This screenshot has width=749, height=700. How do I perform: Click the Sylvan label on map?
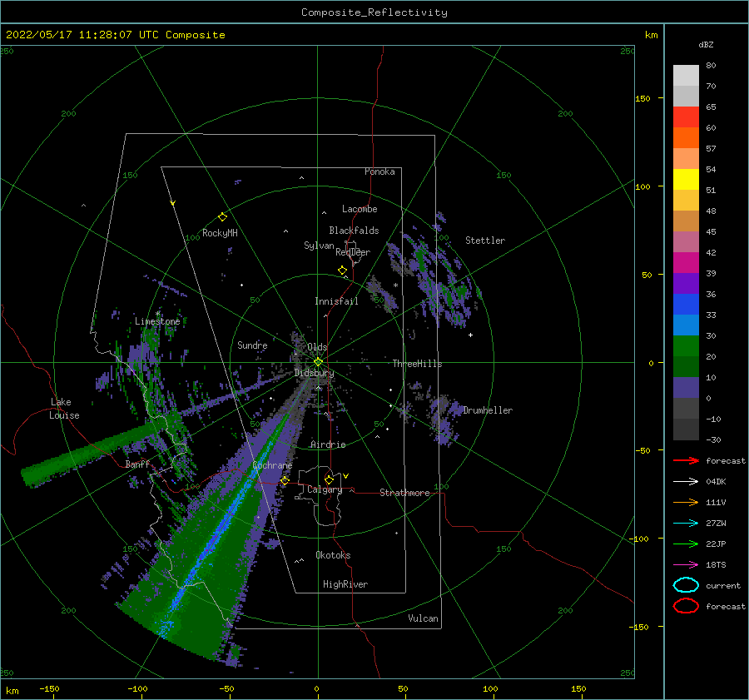(319, 246)
